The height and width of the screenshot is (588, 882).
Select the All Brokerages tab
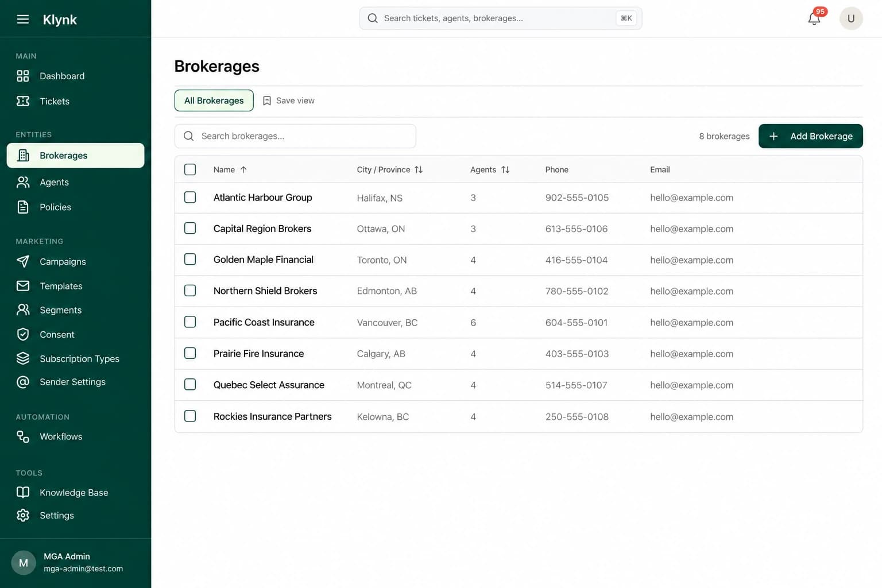(214, 100)
